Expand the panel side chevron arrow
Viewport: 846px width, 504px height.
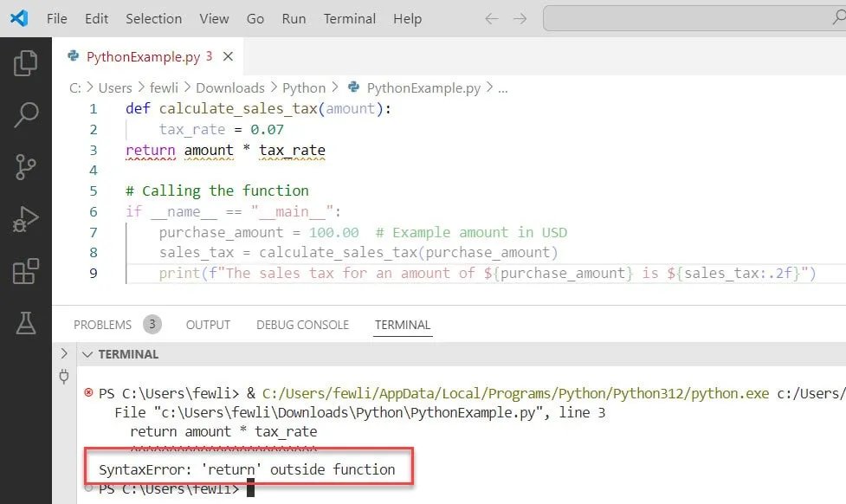pos(63,354)
